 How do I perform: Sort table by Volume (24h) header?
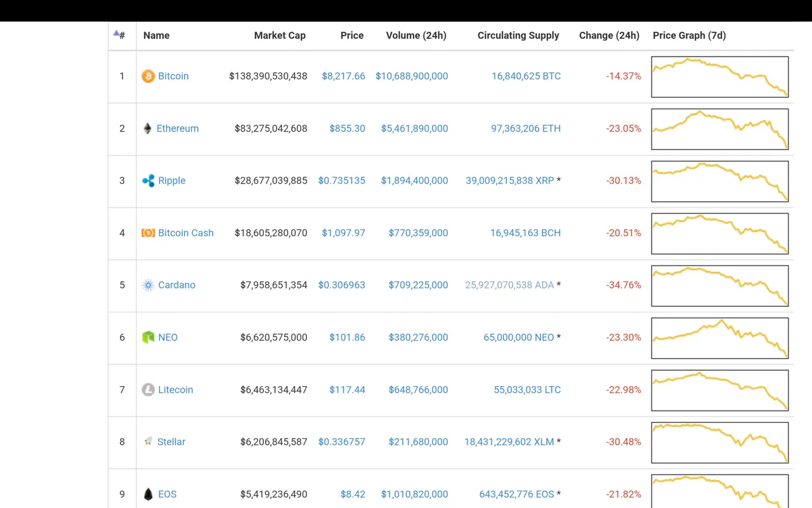click(416, 36)
